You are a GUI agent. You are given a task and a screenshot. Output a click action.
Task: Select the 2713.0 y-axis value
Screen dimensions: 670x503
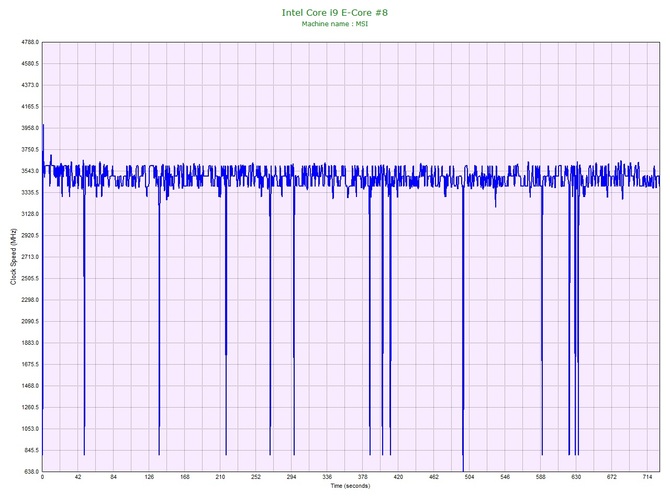pyautogui.click(x=30, y=257)
